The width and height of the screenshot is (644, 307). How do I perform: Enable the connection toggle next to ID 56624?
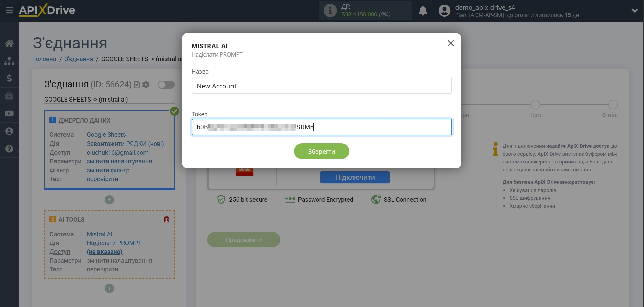(166, 85)
